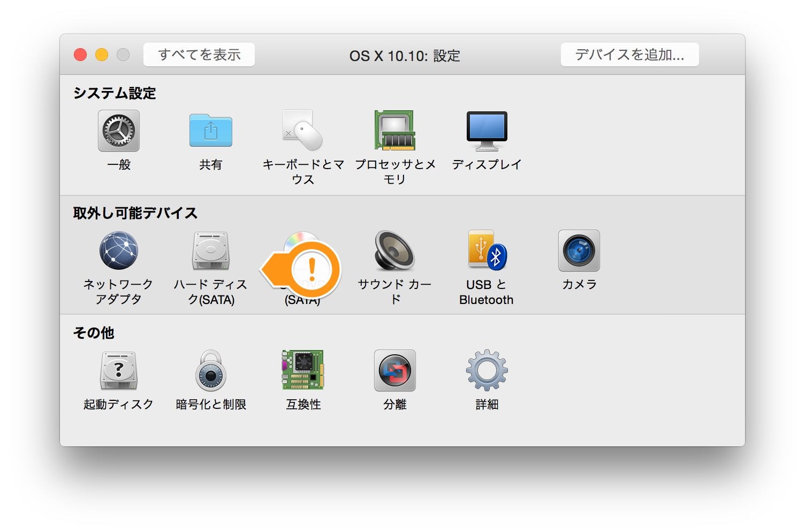Click the すべてを表示 button
Viewport: 805px width, 532px height.
(x=199, y=54)
